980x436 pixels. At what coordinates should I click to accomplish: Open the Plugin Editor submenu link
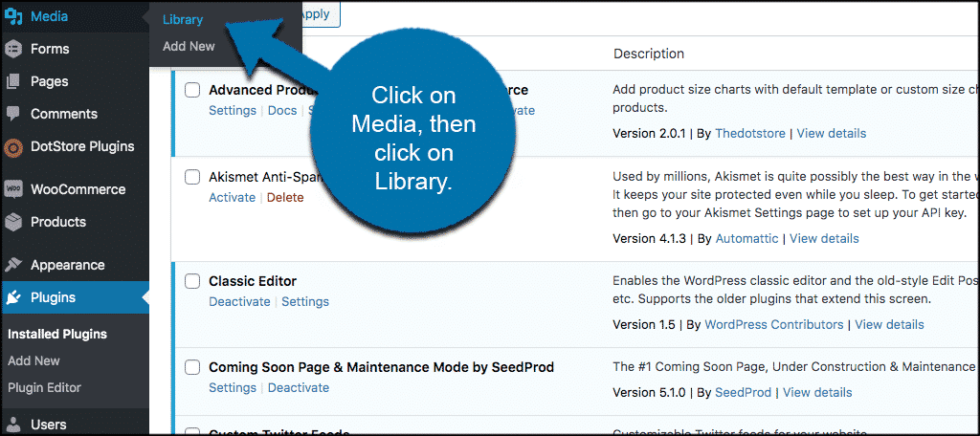(44, 388)
